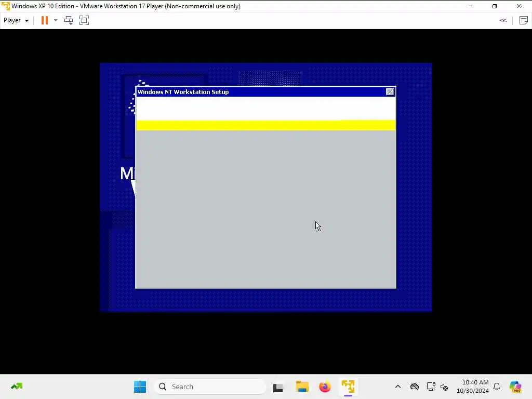Open the Windows Start menu
The image size is (532, 399).
pyautogui.click(x=140, y=387)
